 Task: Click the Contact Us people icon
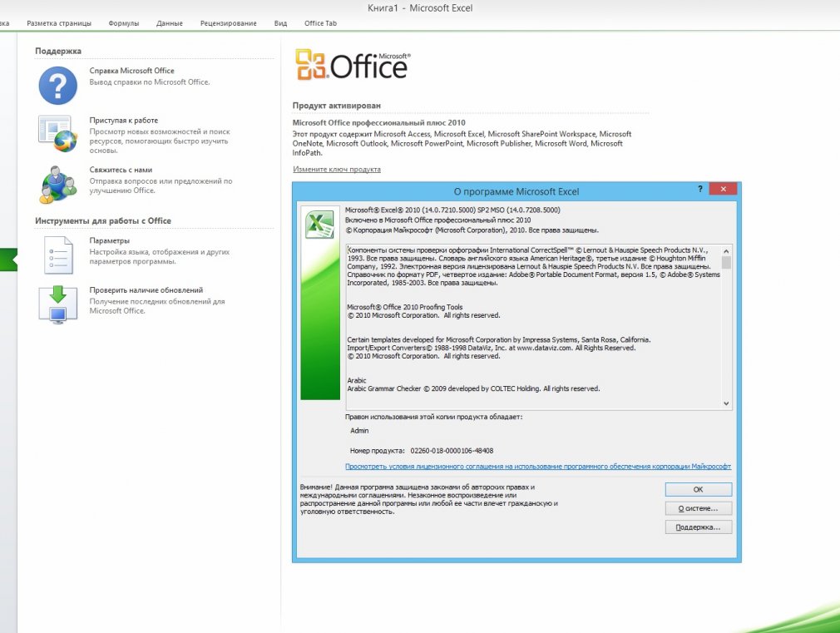pyautogui.click(x=58, y=185)
